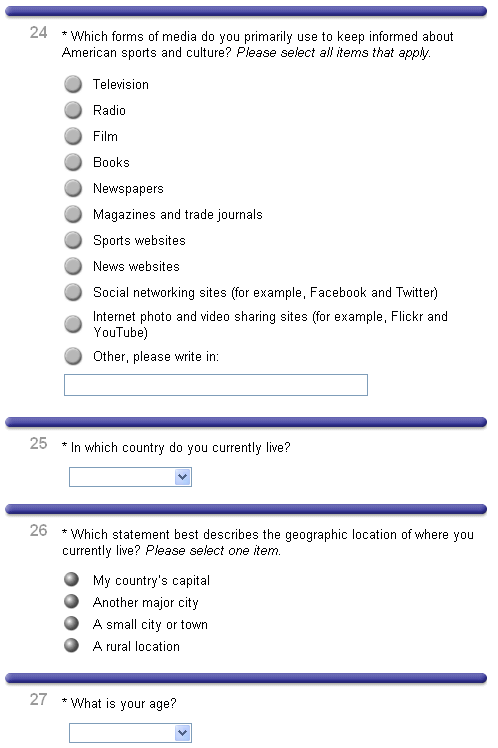Select My country's capital

72,580
